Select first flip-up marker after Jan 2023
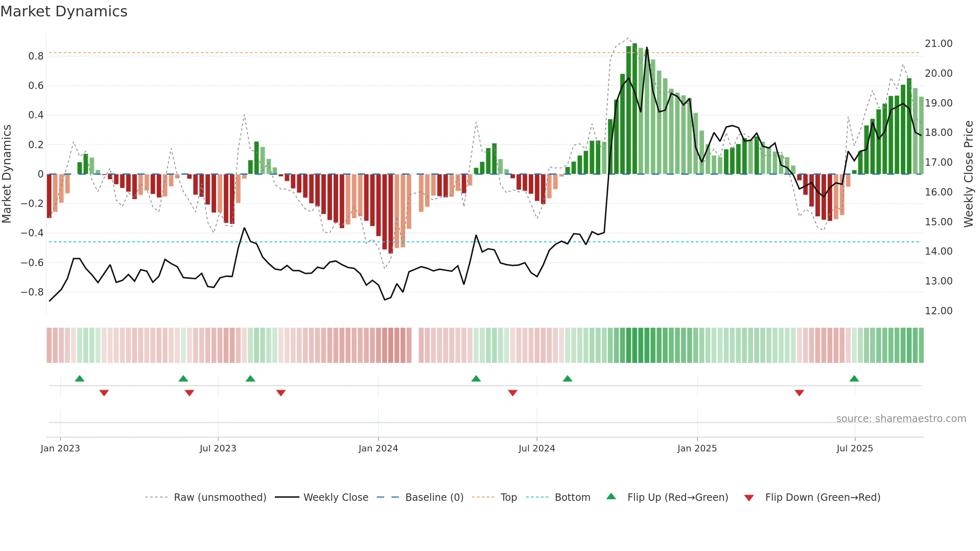Image resolution: width=980 pixels, height=551 pixels. (x=80, y=378)
